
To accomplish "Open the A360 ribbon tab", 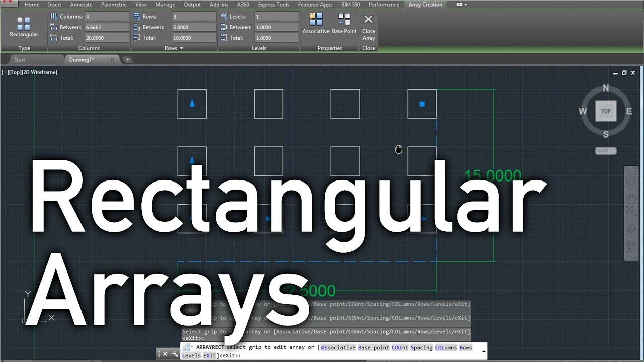I will (243, 5).
